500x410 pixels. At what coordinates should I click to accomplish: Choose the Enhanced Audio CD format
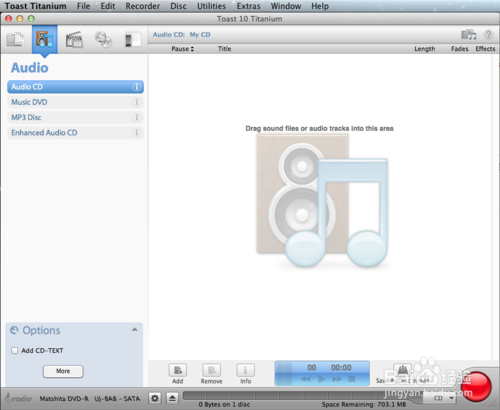click(x=75, y=133)
